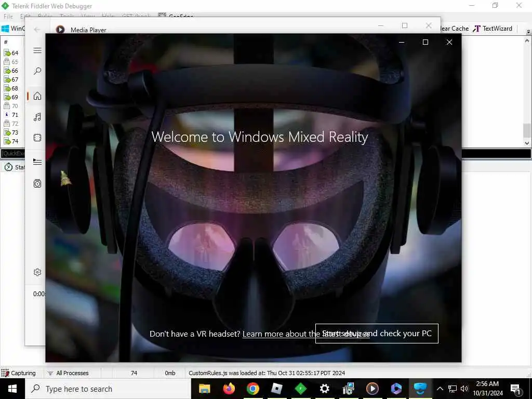Open Music library in Media Player sidebar

(37, 117)
